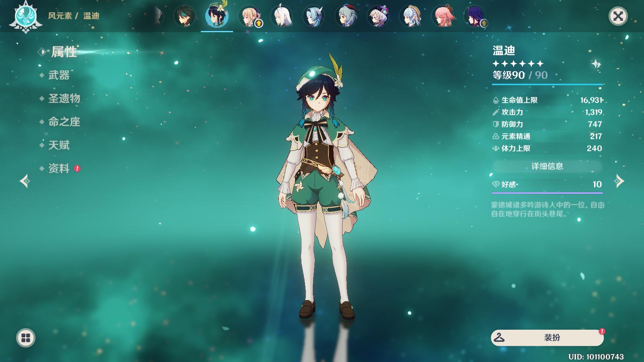This screenshot has height=362, width=644.
Task: Click the 防御力 DEF stat row
Action: pyautogui.click(x=547, y=124)
